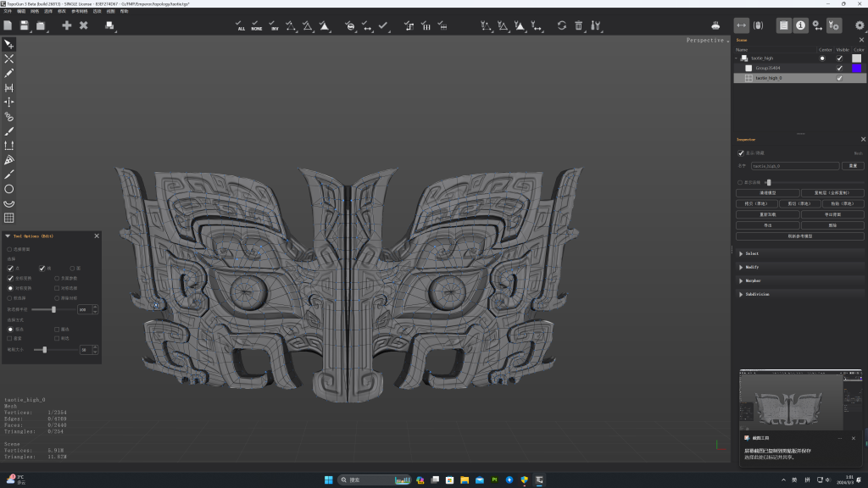Open the 文件 (File) menu
868x488 pixels.
(8, 11)
